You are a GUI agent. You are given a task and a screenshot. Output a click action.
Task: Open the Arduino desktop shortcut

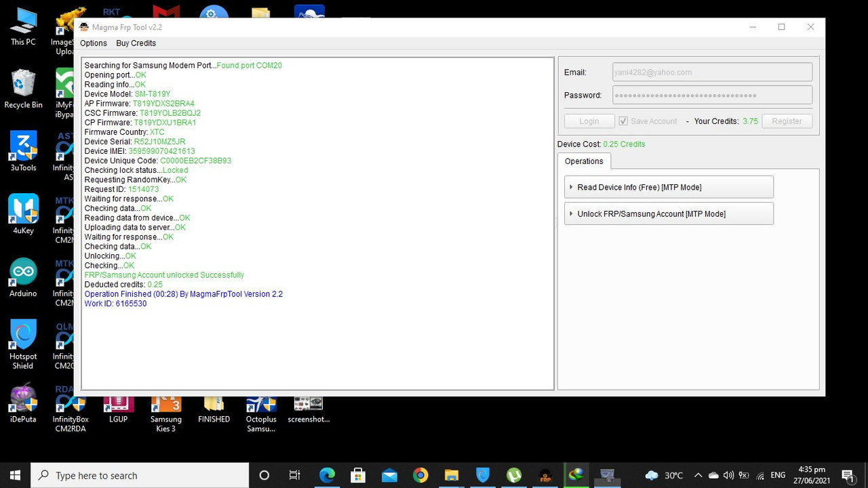click(x=23, y=277)
